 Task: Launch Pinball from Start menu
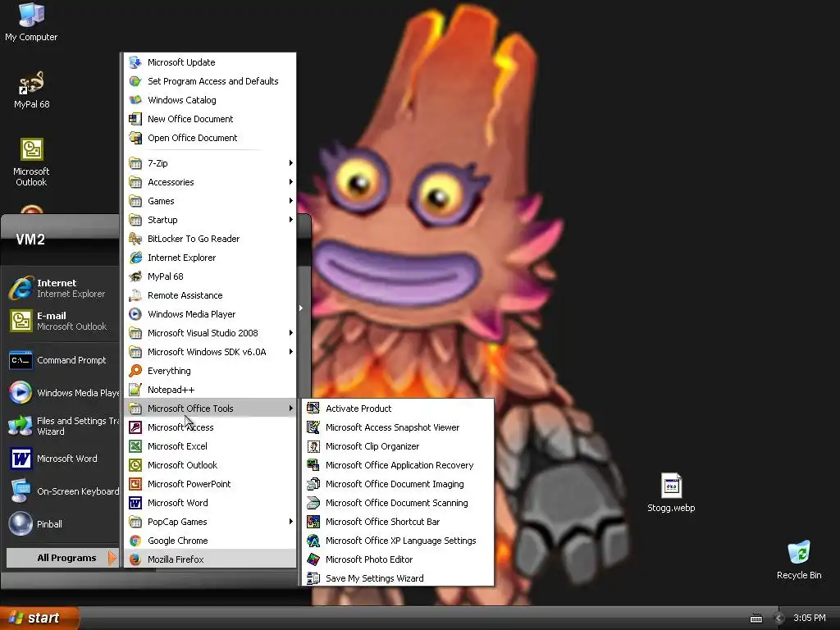click(x=62, y=524)
